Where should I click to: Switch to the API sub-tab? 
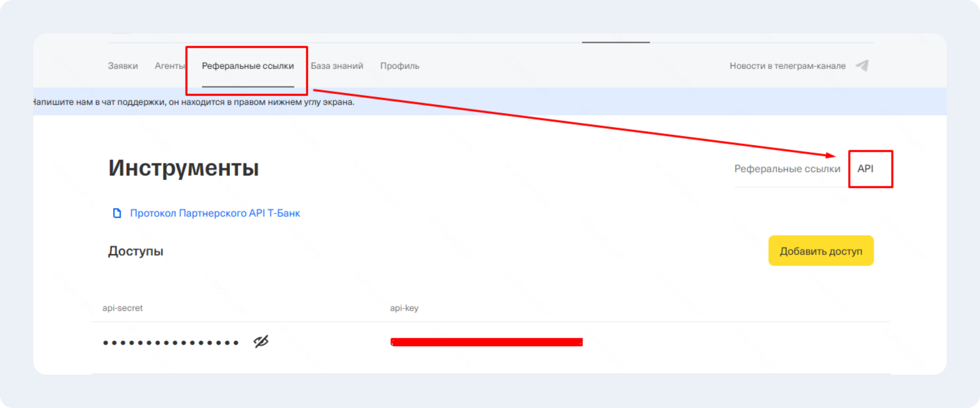(x=865, y=169)
